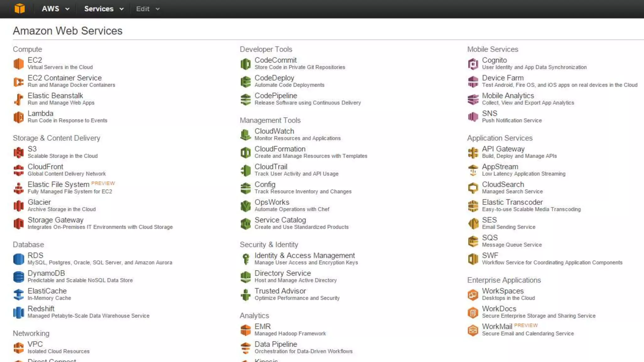Image resolution: width=644 pixels, height=362 pixels.
Task: Click the EC2 service icon
Action: pos(19,63)
